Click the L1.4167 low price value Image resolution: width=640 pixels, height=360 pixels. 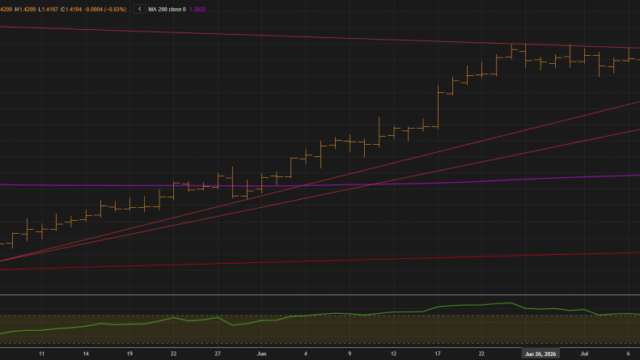coord(48,9)
